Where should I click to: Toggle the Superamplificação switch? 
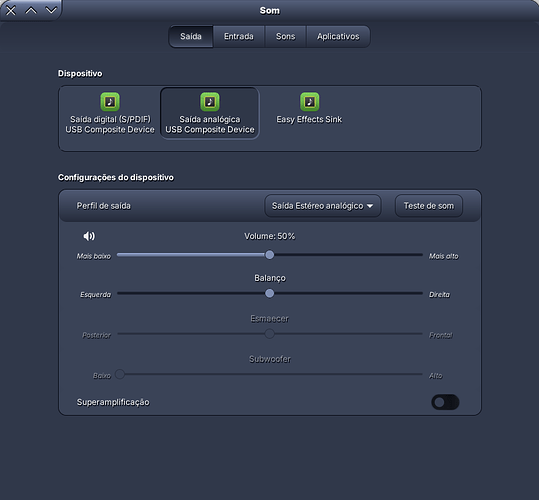tap(446, 402)
